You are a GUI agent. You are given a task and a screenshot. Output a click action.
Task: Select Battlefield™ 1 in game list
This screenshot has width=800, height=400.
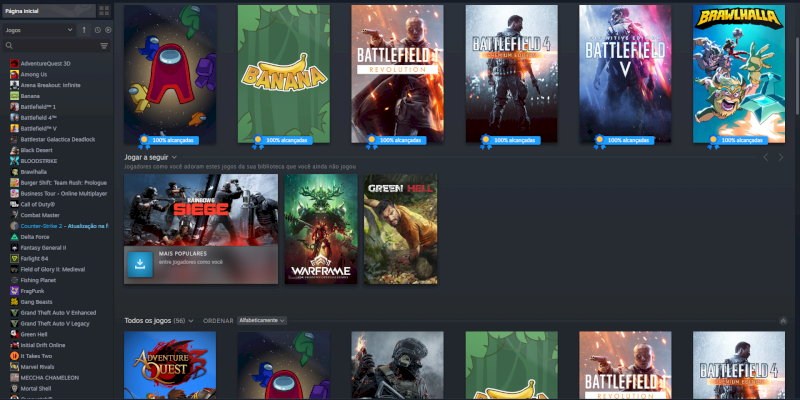point(38,107)
